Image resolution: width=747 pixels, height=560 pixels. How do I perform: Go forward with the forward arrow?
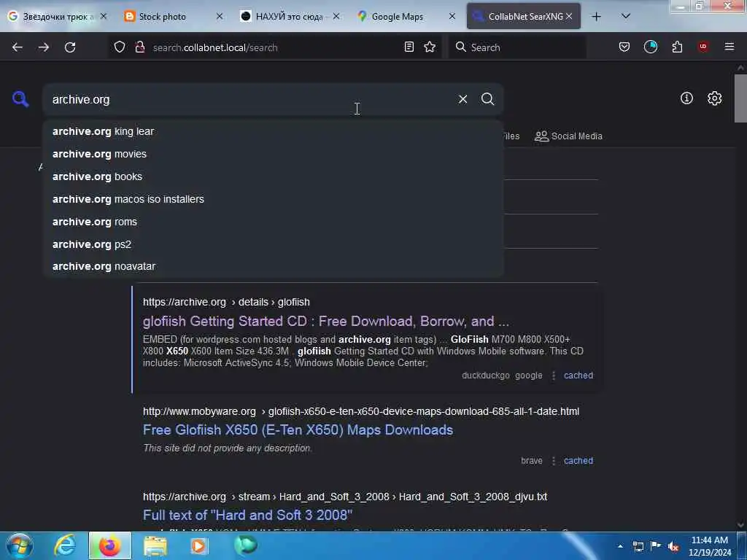pos(43,47)
